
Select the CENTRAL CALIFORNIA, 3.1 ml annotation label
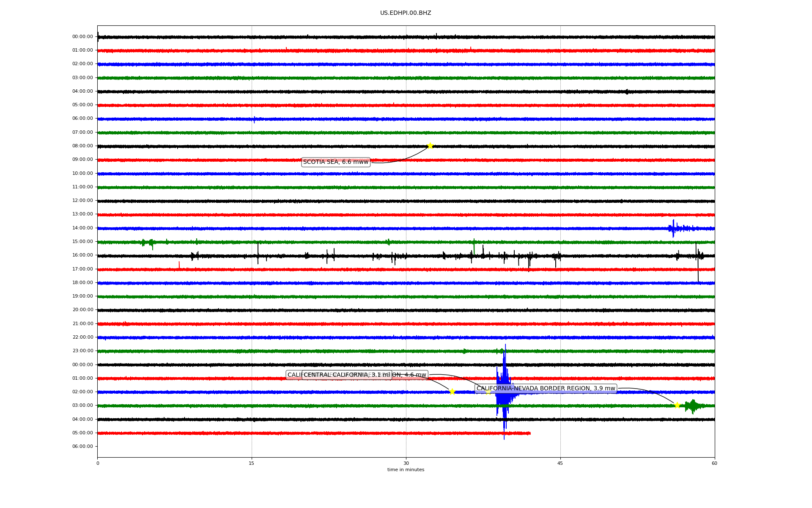pos(347,375)
